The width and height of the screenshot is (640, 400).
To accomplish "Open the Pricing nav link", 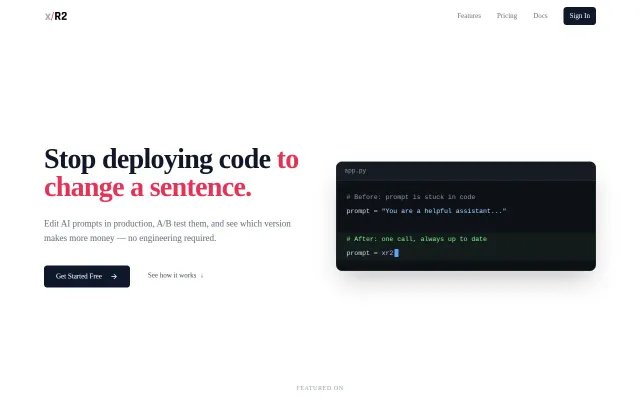I will coord(507,16).
